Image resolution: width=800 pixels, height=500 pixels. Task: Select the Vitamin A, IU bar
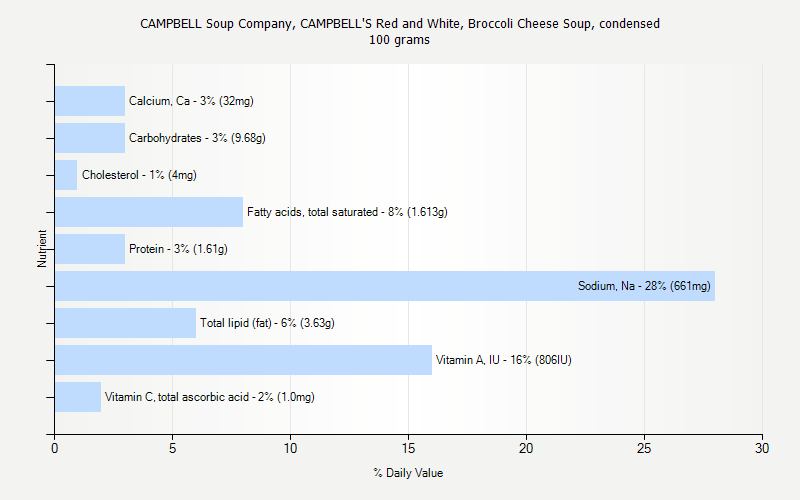pyautogui.click(x=244, y=360)
